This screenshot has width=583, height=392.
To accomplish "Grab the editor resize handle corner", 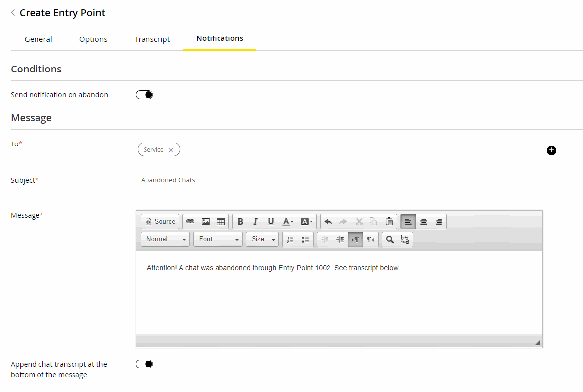I will (x=538, y=343).
